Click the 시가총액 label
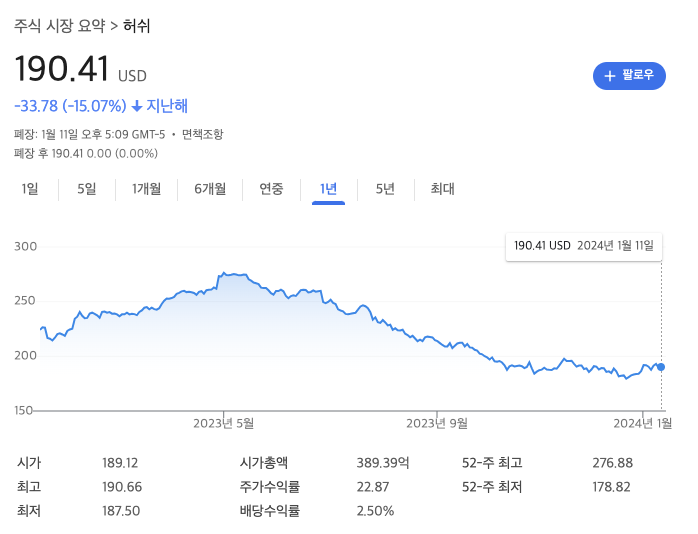698x534 pixels. 264,463
